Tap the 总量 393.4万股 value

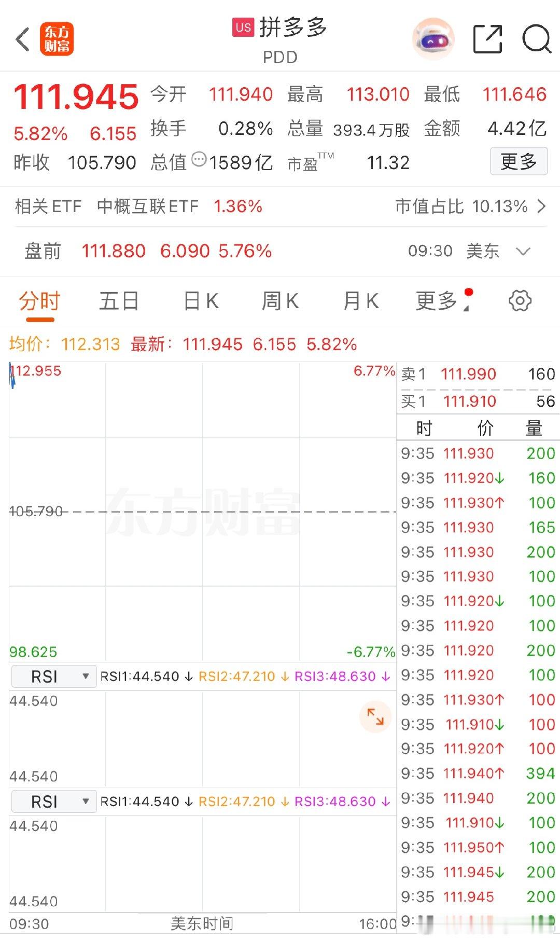(x=371, y=130)
